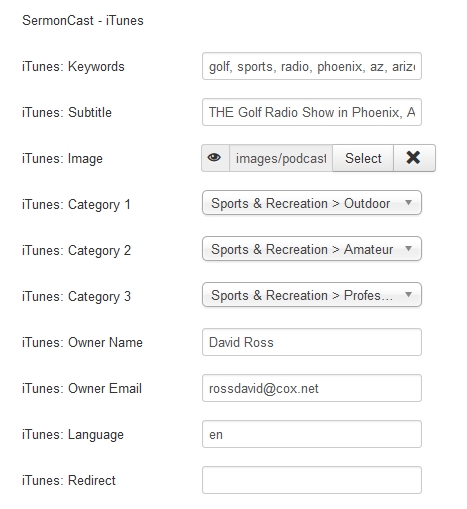Clear the iTunes image with X icon

(414, 158)
